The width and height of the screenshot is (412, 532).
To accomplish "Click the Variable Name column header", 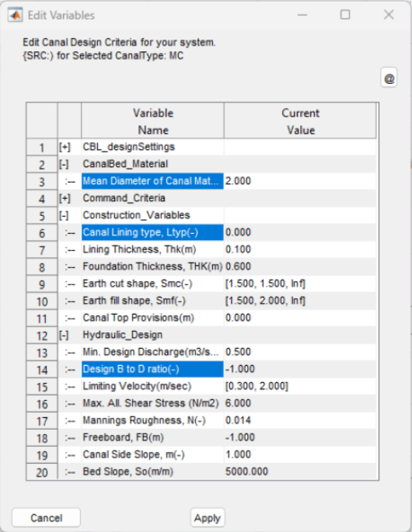I will (x=152, y=121).
